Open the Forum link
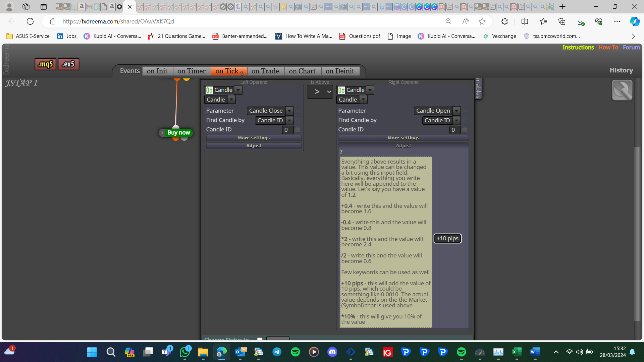Screen dimensions: 644x362 631,47
